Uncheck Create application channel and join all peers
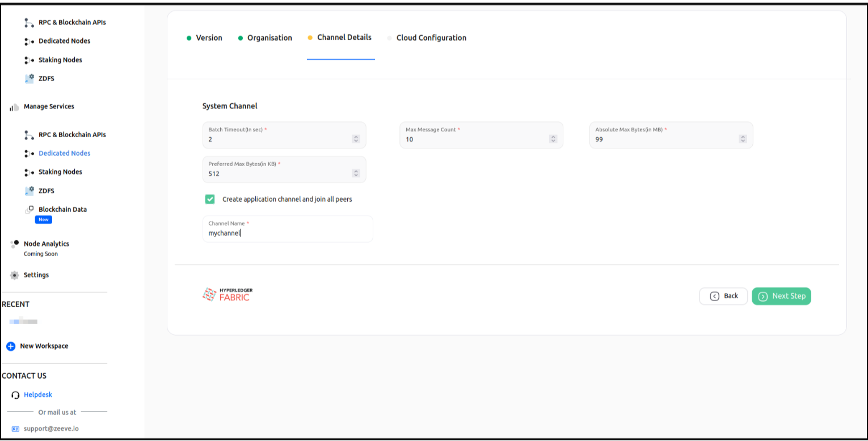This screenshot has width=868, height=441. click(210, 199)
